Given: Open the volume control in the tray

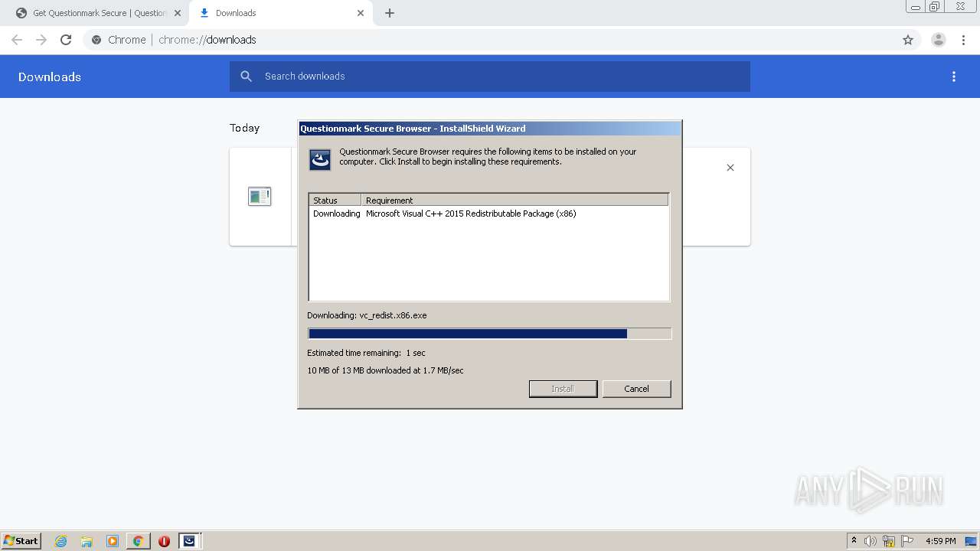Looking at the screenshot, I should tap(871, 541).
